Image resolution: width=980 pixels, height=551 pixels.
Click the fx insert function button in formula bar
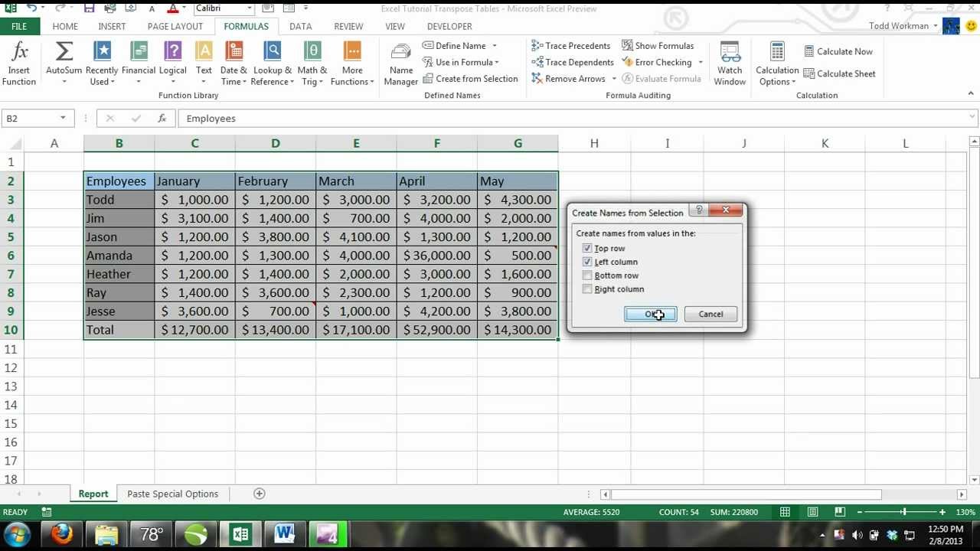162,119
